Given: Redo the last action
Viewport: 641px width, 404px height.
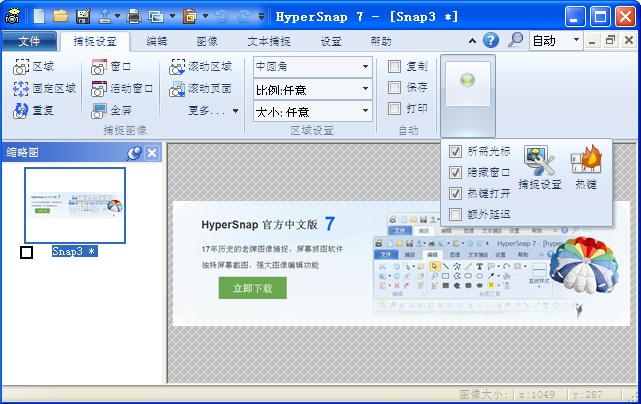Looking at the screenshot, I should pos(244,16).
